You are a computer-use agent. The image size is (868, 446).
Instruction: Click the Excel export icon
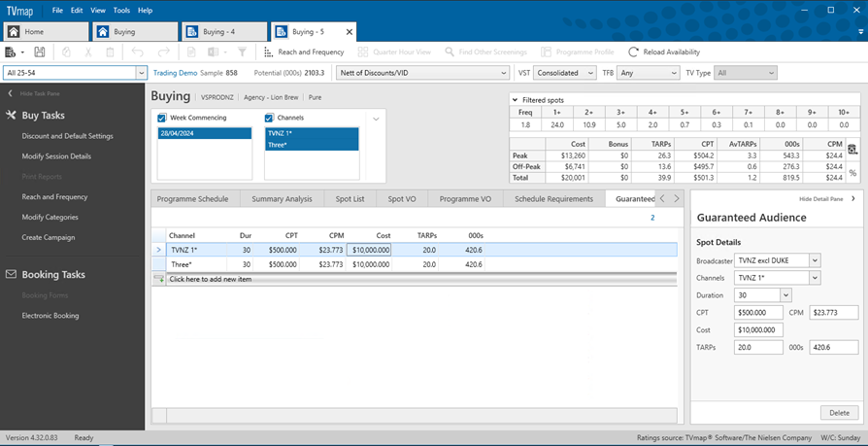coord(214,52)
